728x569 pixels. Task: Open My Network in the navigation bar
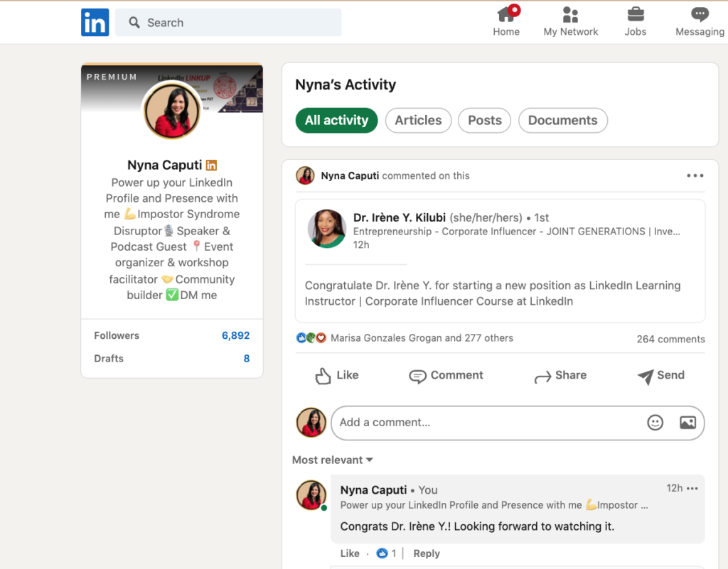[571, 21]
